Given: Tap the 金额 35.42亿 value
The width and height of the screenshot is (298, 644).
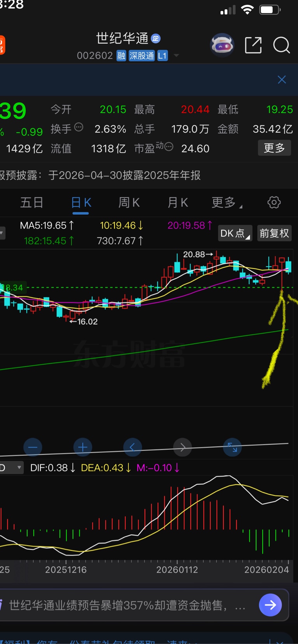Looking at the screenshot, I should coord(273,129).
